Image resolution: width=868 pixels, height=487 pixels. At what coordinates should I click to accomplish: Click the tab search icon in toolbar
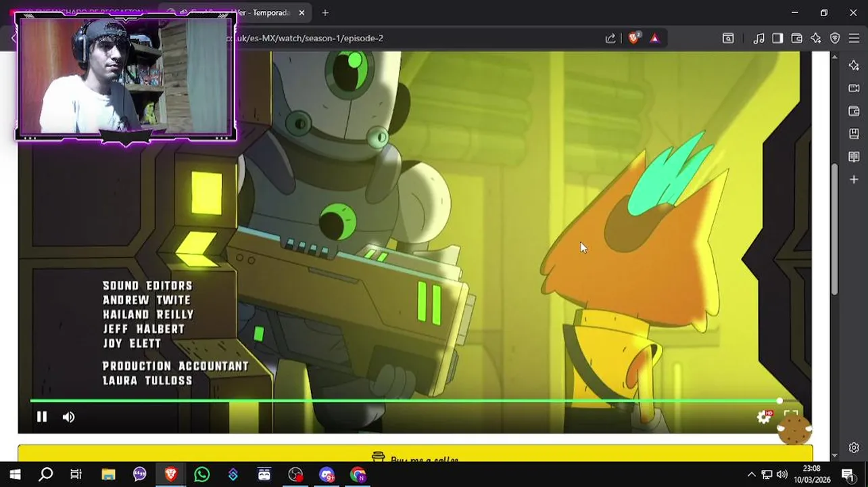click(728, 39)
